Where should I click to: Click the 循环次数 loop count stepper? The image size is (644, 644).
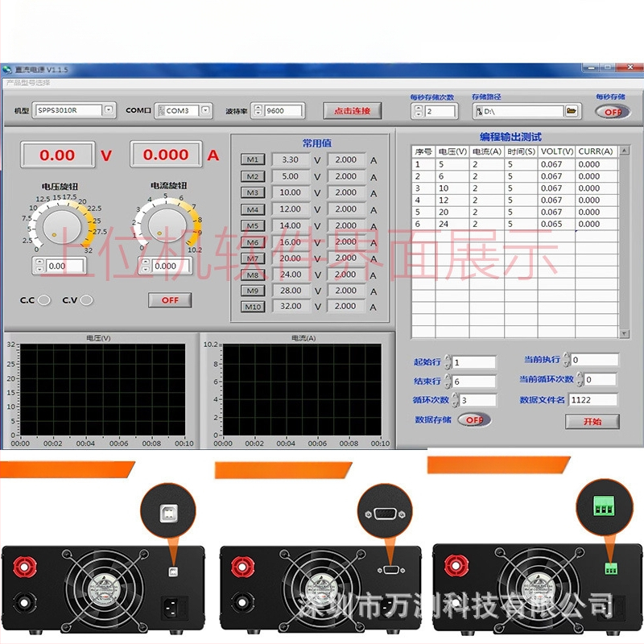(456, 400)
